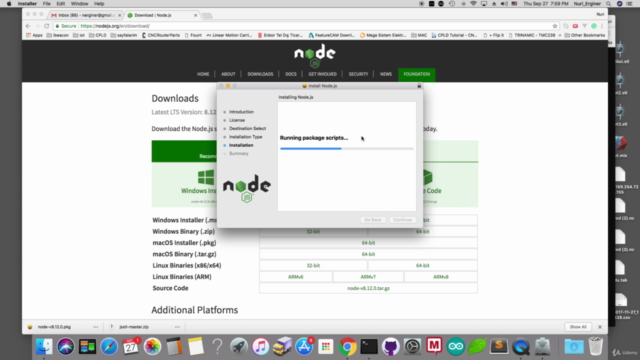Viewport: 640px width, 360px height.
Task: Open the Trash in the Dock
Action: 596,347
